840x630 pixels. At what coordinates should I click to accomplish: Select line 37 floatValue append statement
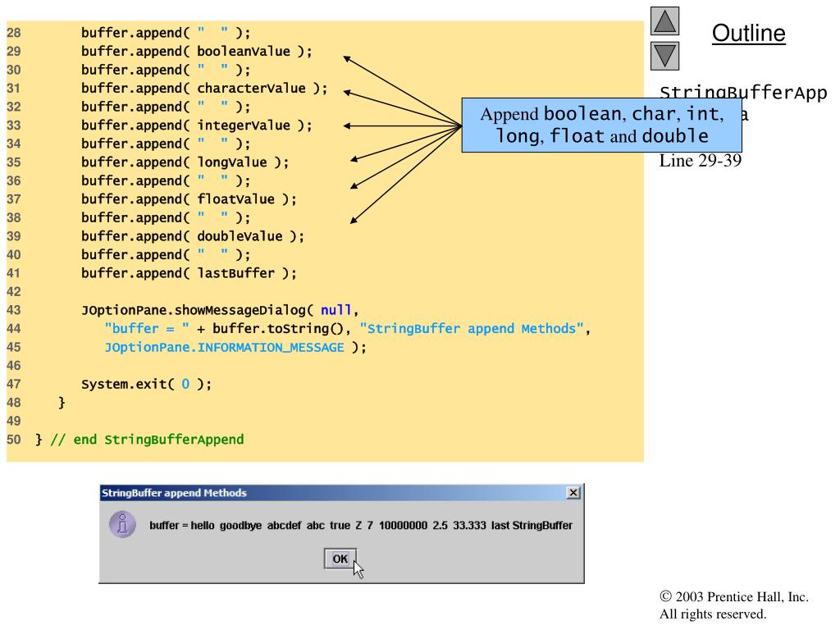189,199
